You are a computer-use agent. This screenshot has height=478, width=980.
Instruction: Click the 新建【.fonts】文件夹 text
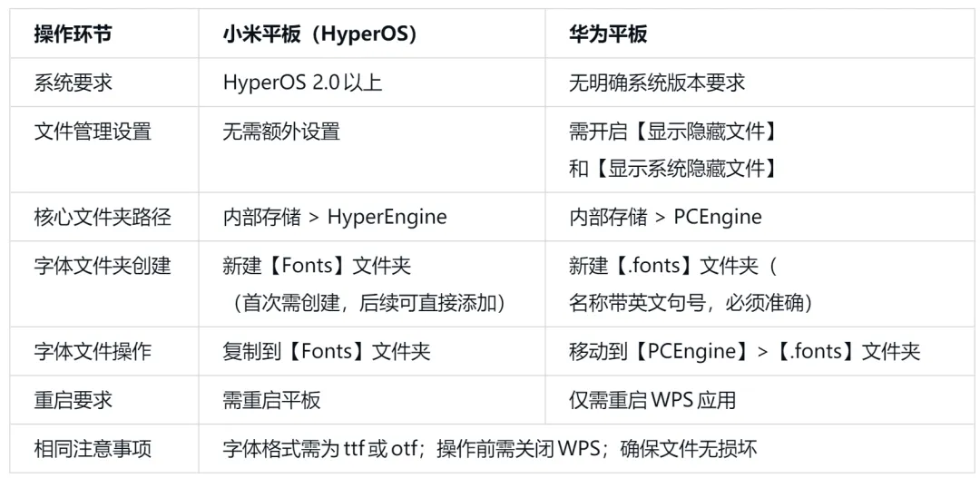point(663,266)
